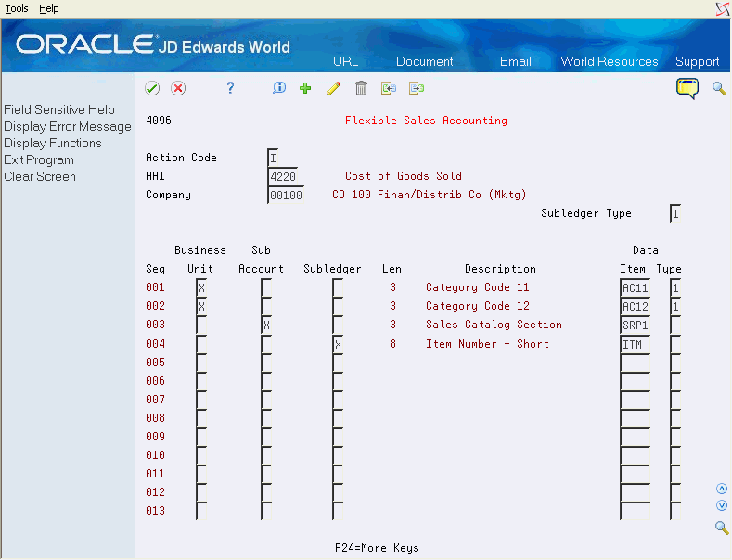Click the green checkmark OK icon
This screenshot has height=560, width=732.
pos(152,88)
